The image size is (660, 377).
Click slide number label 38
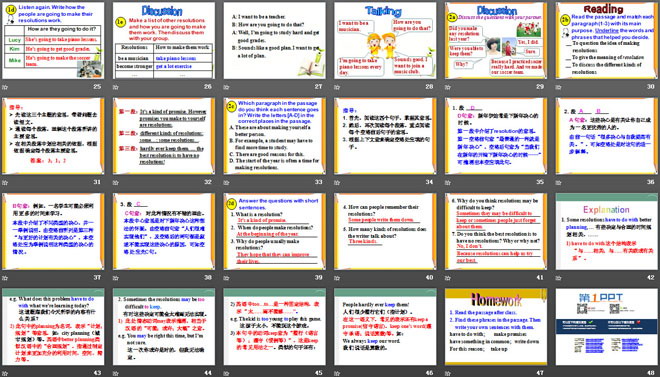(x=208, y=277)
